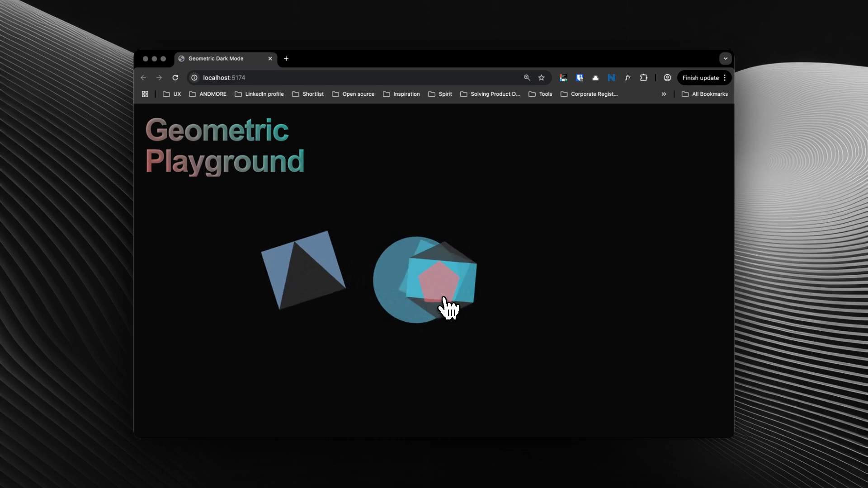Click the page reload icon
Image resolution: width=868 pixels, height=488 pixels.
tap(175, 78)
